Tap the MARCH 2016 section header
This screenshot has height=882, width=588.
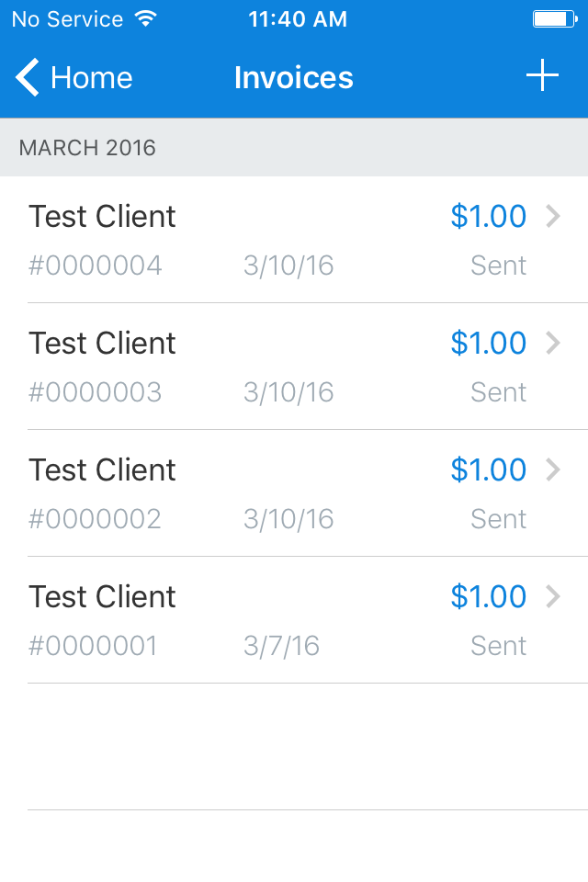[x=87, y=147]
